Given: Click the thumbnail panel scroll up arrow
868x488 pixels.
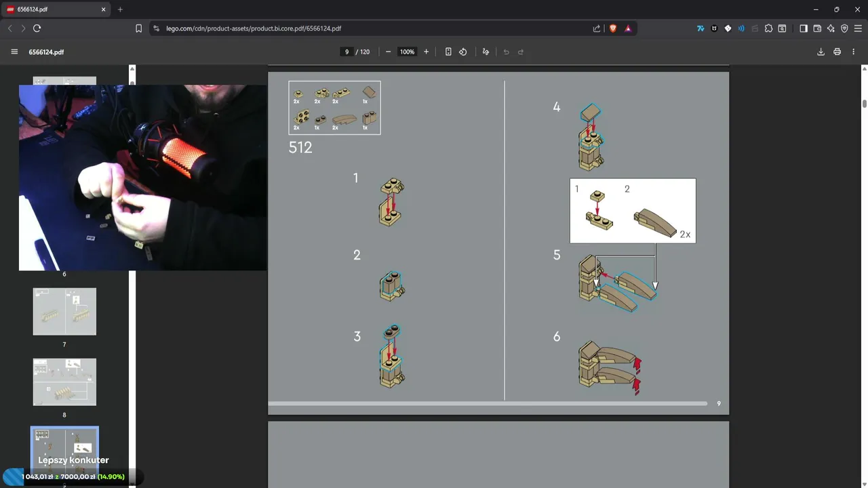Looking at the screenshot, I should (132, 68).
